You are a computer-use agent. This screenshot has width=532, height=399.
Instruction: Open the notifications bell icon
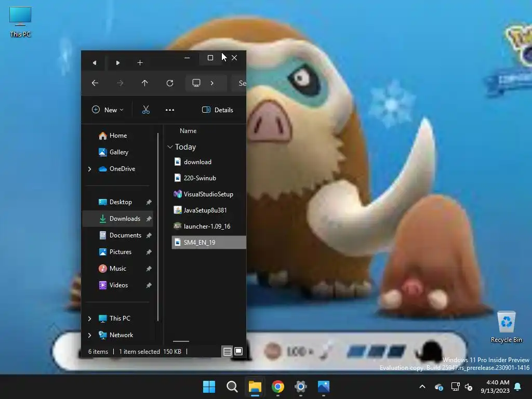click(x=518, y=387)
